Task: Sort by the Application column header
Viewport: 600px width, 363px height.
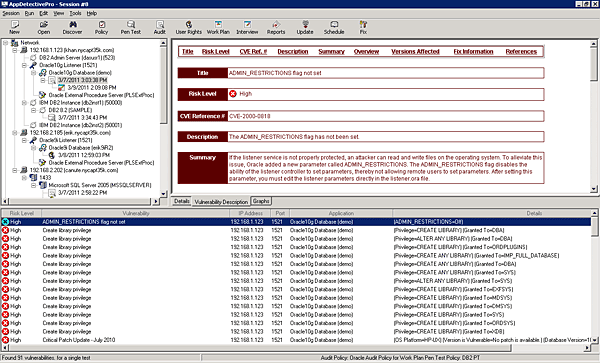Action: click(x=341, y=213)
